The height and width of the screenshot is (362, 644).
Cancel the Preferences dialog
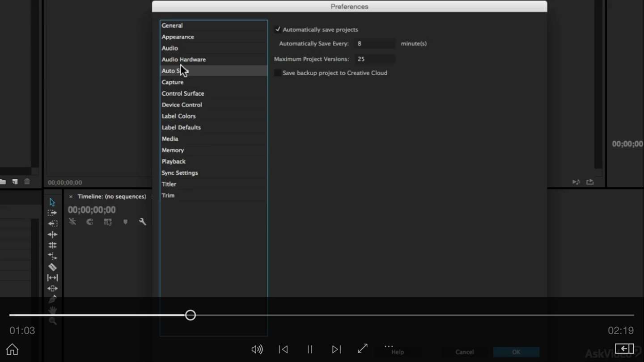[x=465, y=352]
